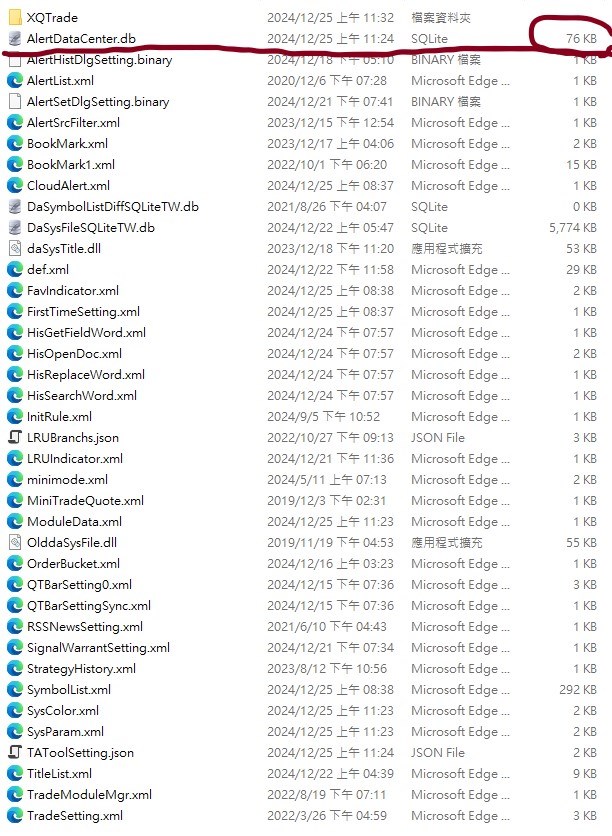Image resolution: width=612 pixels, height=836 pixels.
Task: Select the StrategyHistory.xml file name
Action: point(82,669)
